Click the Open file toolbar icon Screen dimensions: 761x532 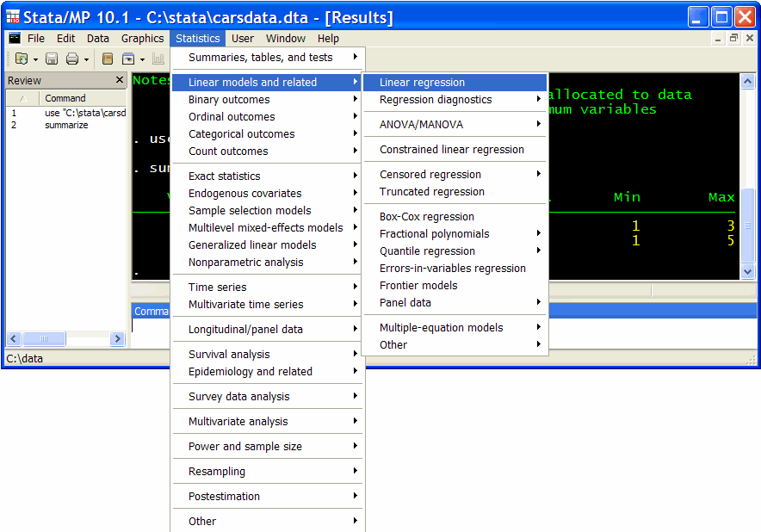click(21, 59)
